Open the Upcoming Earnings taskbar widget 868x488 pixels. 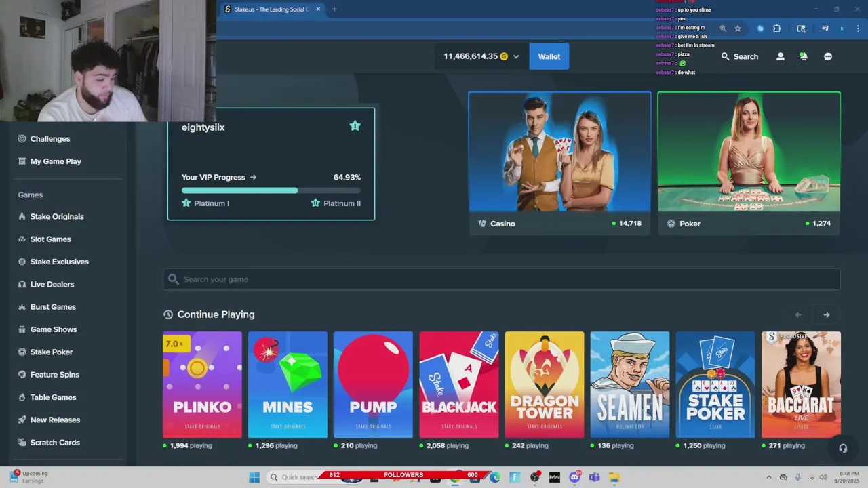[x=28, y=477]
